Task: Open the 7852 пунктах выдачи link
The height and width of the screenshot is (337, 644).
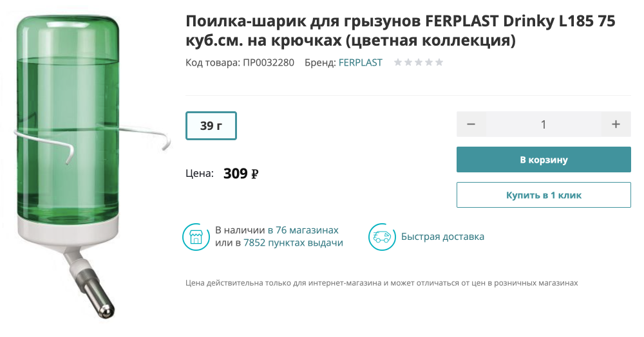Action: (x=293, y=243)
